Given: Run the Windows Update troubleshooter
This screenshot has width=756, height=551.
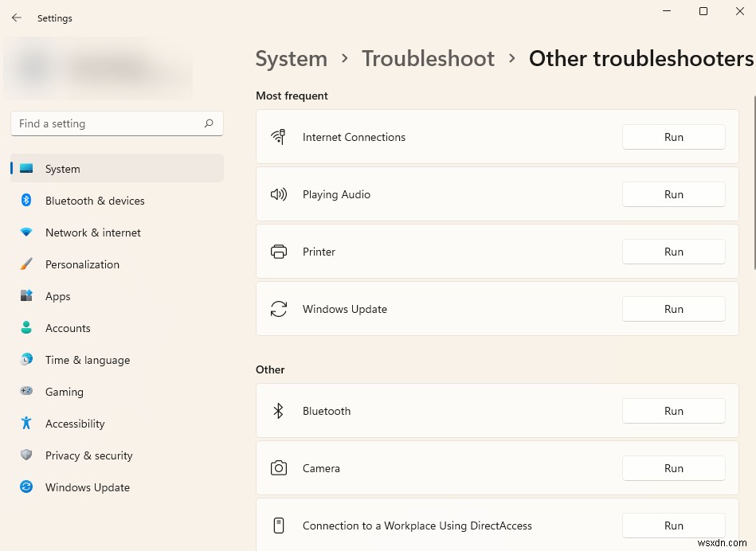Looking at the screenshot, I should click(673, 309).
